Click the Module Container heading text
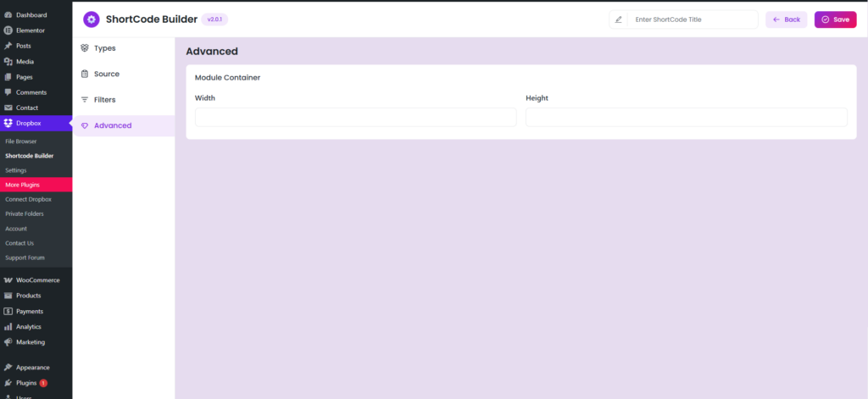The width and height of the screenshot is (868, 399). click(227, 77)
